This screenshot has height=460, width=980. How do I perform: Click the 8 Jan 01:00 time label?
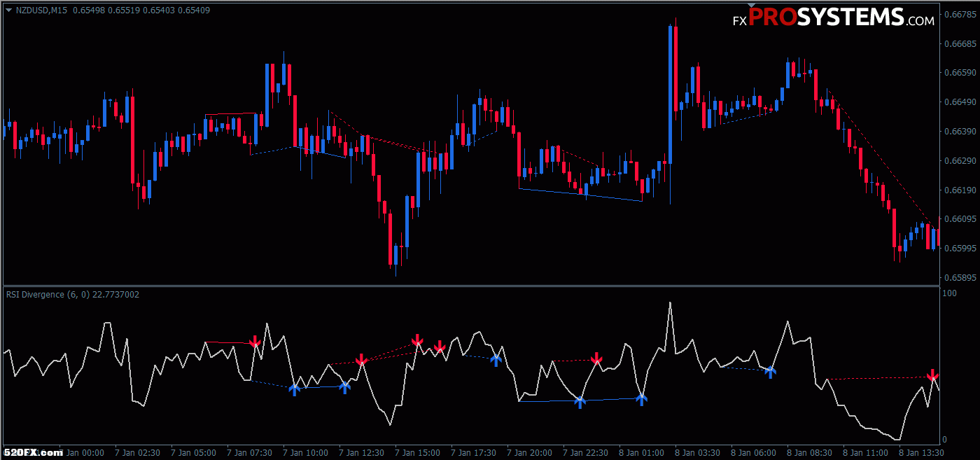(640, 452)
